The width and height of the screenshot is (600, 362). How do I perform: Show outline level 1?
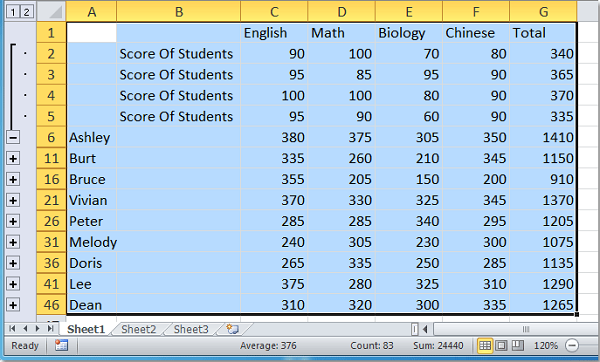point(13,12)
